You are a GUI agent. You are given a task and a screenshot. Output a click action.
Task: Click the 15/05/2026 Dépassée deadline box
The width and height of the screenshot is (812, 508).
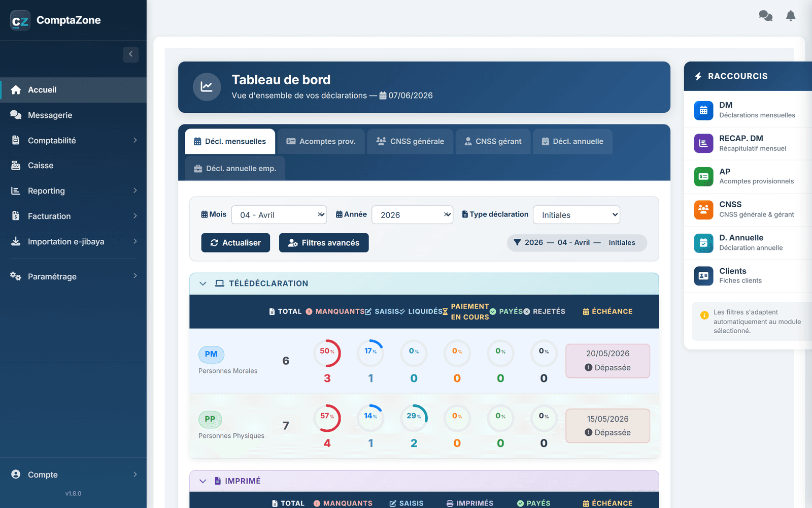coord(607,426)
